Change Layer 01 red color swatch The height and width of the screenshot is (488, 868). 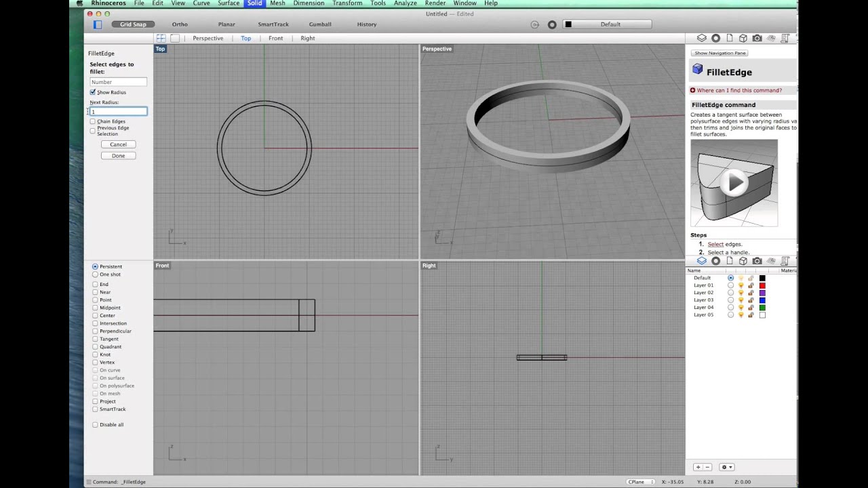coord(762,285)
